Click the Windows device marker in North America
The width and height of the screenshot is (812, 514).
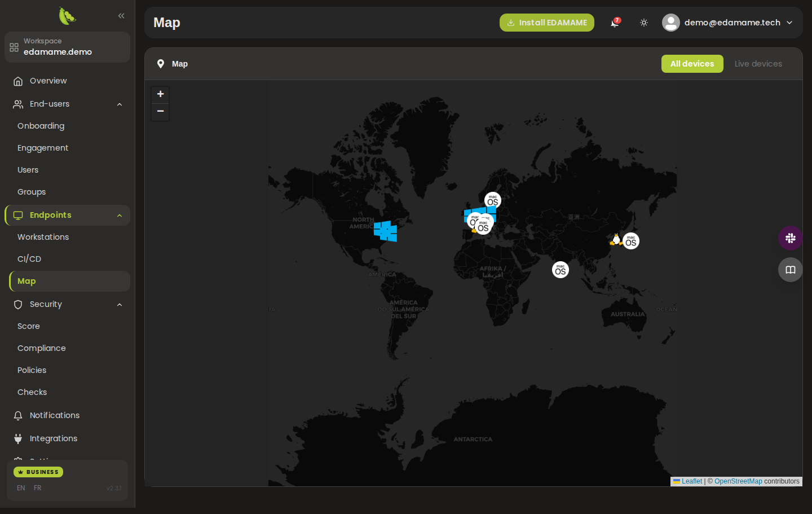point(386,231)
